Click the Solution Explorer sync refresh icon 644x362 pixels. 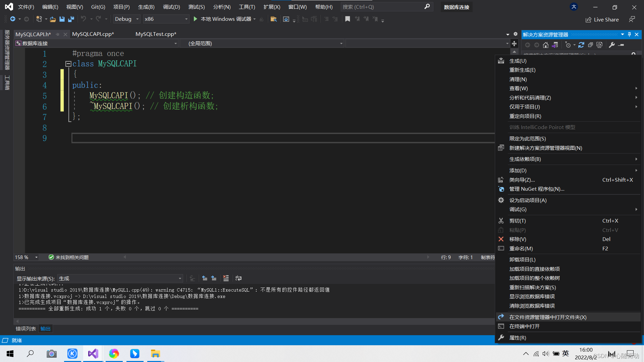(x=581, y=45)
